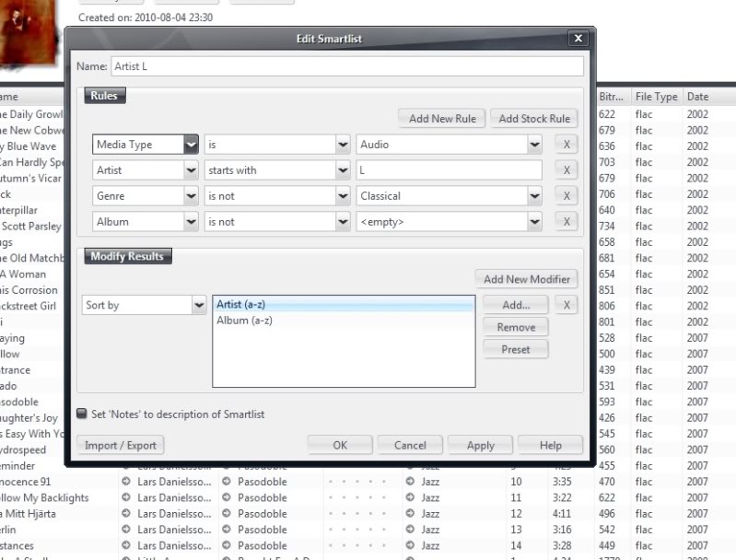
Task: Click album link icon next to Pasodoble, track 12
Action: [227, 514]
